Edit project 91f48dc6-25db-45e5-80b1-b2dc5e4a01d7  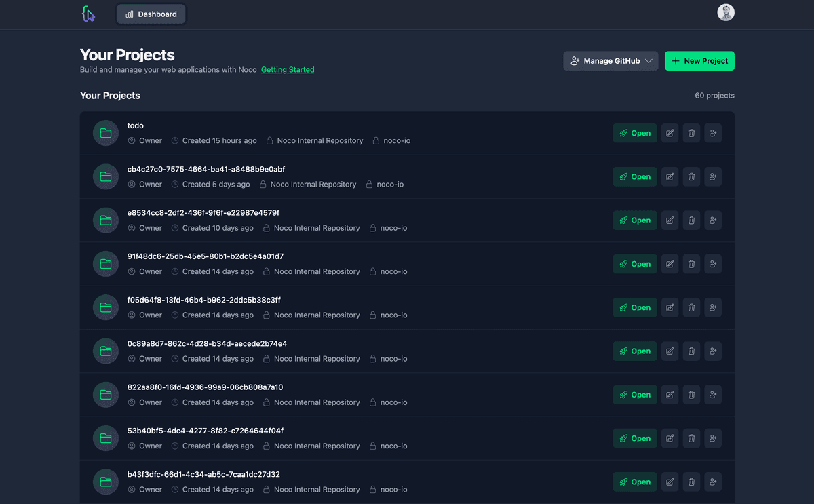pos(670,264)
